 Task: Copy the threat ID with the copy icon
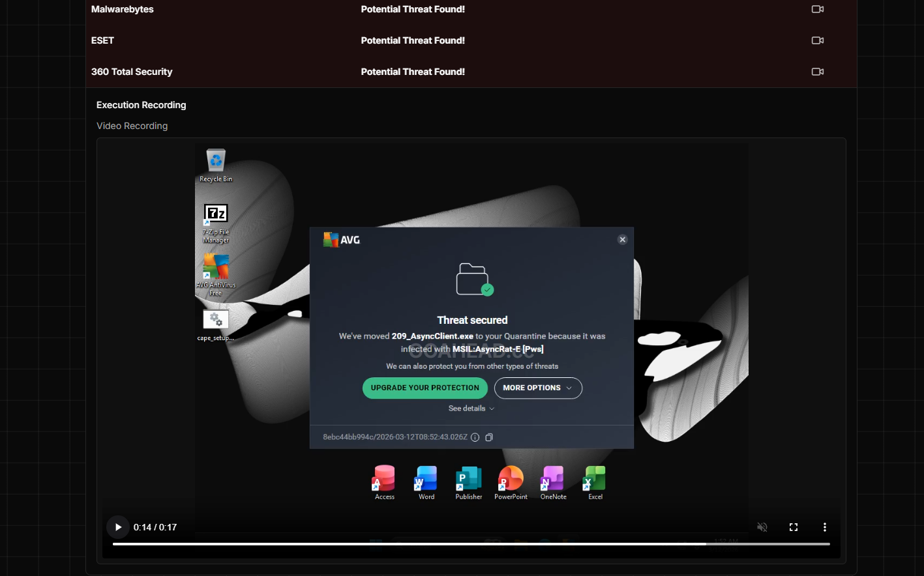[x=489, y=437]
